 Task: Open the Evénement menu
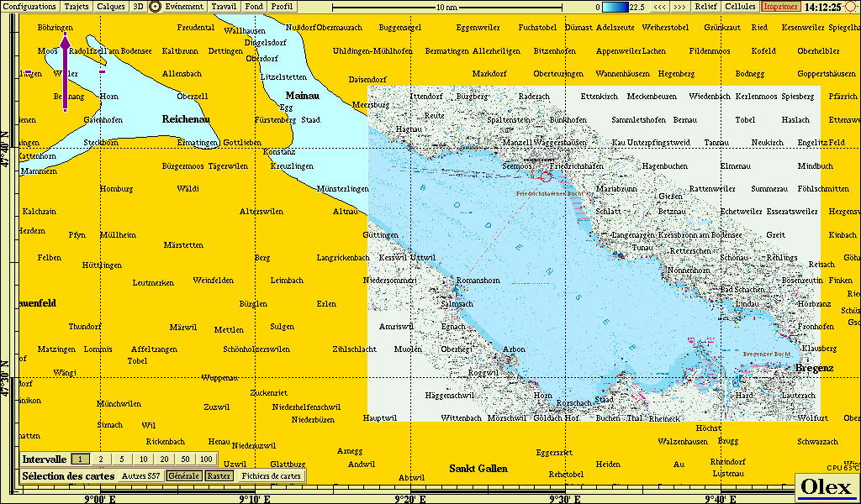[184, 7]
